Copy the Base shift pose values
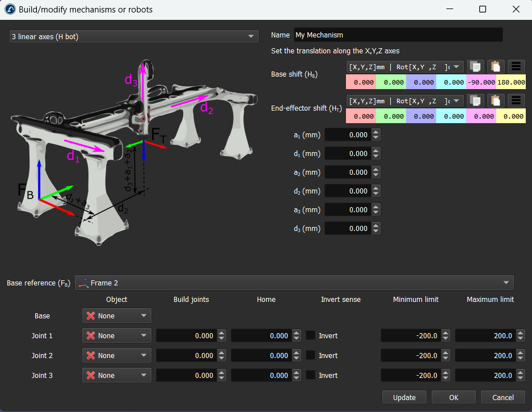This screenshot has width=532, height=412. [476, 66]
